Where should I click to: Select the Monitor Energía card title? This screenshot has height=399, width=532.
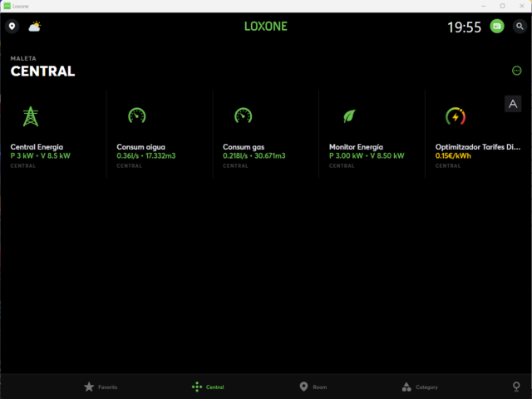tap(356, 147)
